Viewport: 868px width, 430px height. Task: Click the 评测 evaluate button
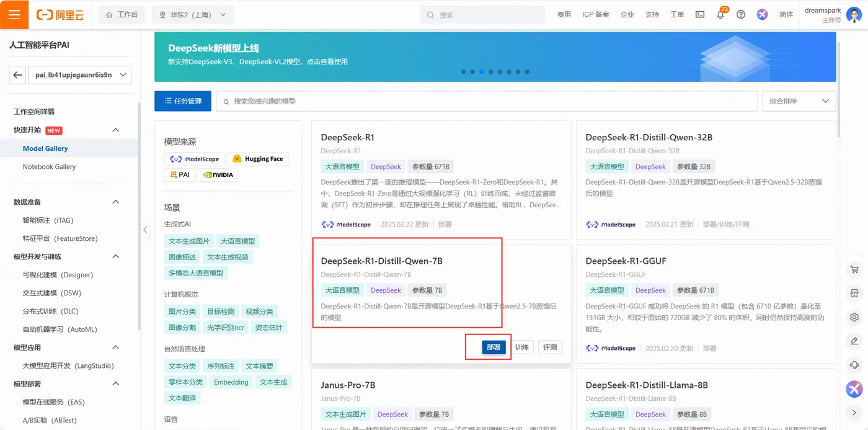550,347
